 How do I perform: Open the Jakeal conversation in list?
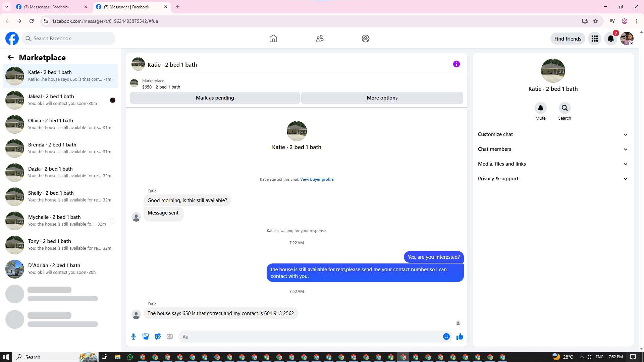coord(60,100)
